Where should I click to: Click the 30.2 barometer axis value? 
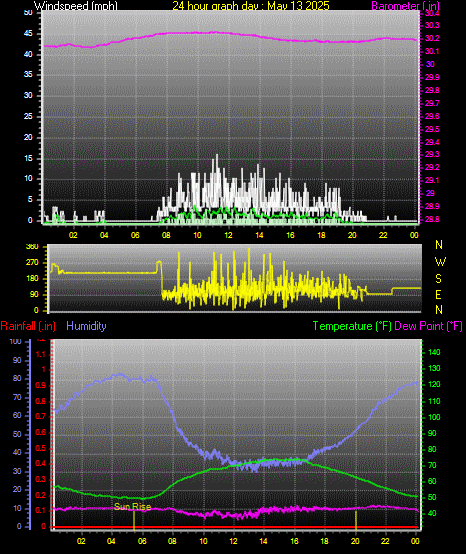pyautogui.click(x=432, y=38)
